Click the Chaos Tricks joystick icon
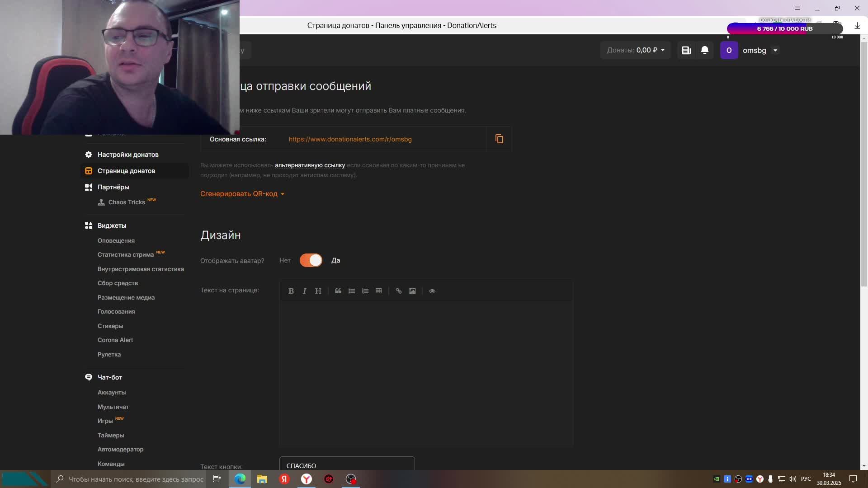This screenshot has height=488, width=868. click(x=101, y=202)
